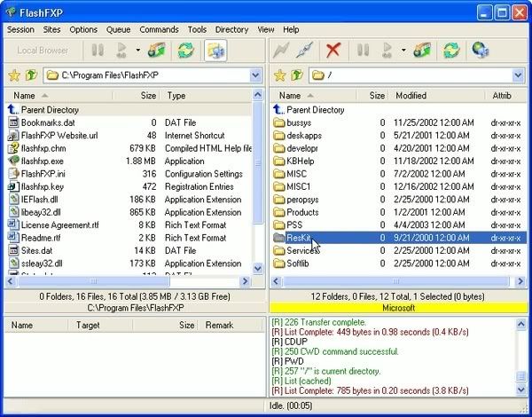Click the Disconnect plug icon in right toolbar

307,51
